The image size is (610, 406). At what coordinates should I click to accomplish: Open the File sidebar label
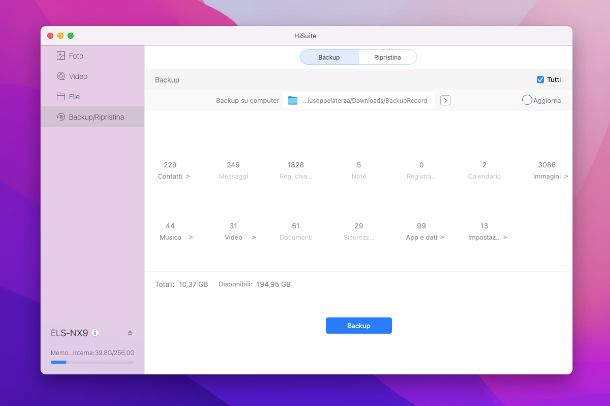coord(74,96)
